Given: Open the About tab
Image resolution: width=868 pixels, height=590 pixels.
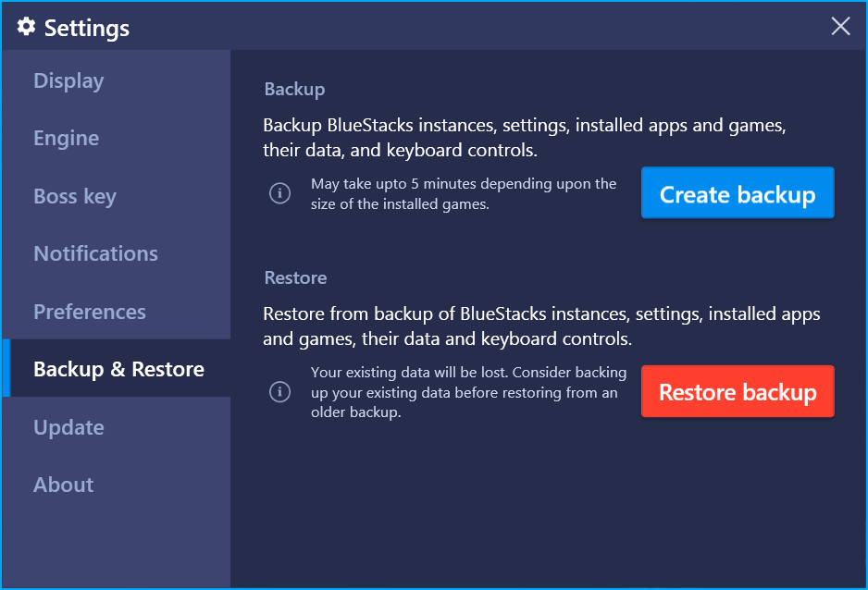Looking at the screenshot, I should 117,485.
